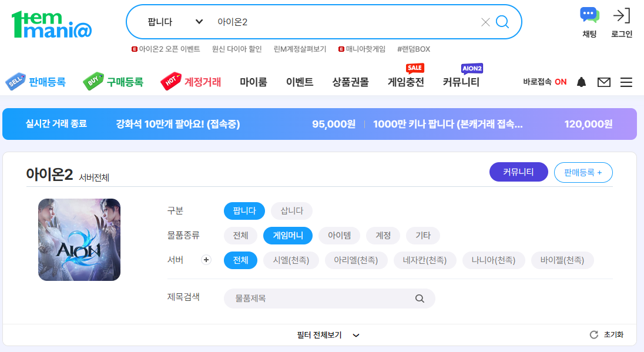Click the purple 커뮤니티 button
The height and width of the screenshot is (352, 644).
pyautogui.click(x=518, y=172)
